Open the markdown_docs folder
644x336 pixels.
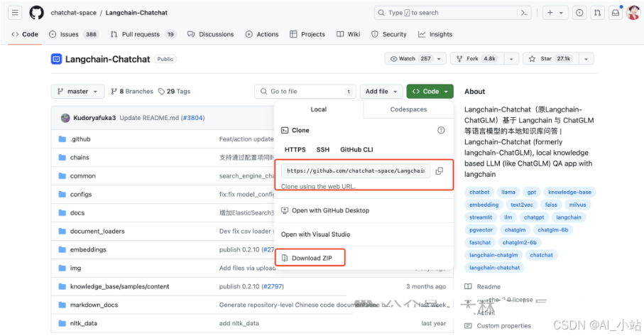click(94, 305)
